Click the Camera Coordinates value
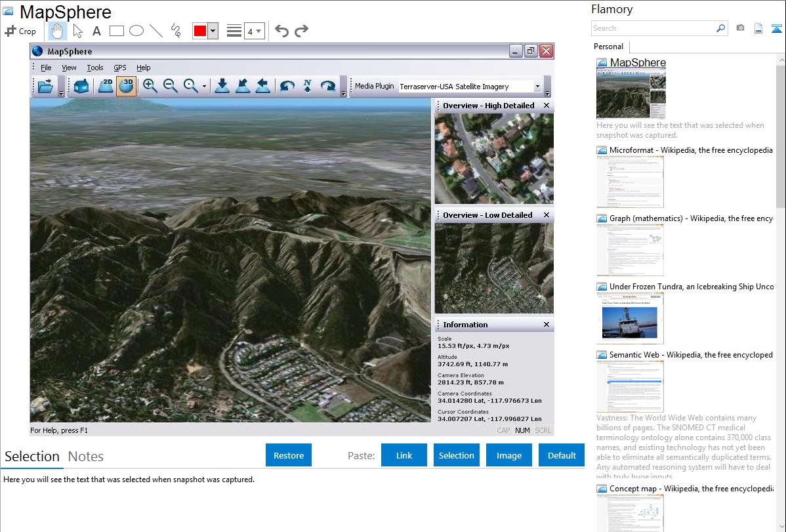 [489, 401]
